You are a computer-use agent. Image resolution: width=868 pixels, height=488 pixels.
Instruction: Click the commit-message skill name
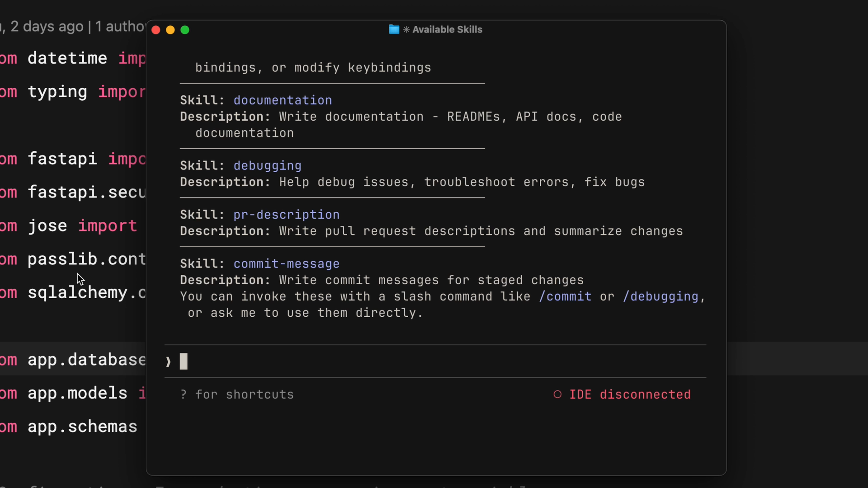click(286, 264)
